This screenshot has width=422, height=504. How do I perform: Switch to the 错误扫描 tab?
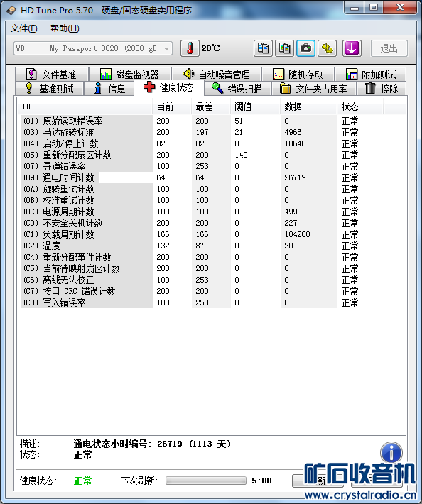coord(237,89)
